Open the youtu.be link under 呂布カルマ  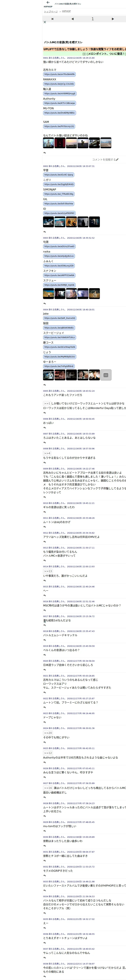click(60, 74)
